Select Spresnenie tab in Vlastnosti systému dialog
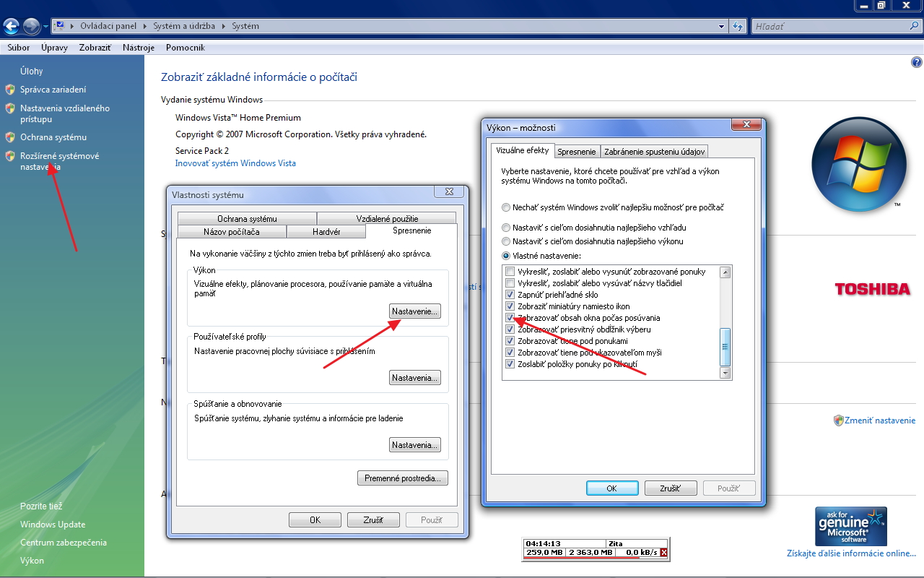924x578 pixels. tap(412, 230)
